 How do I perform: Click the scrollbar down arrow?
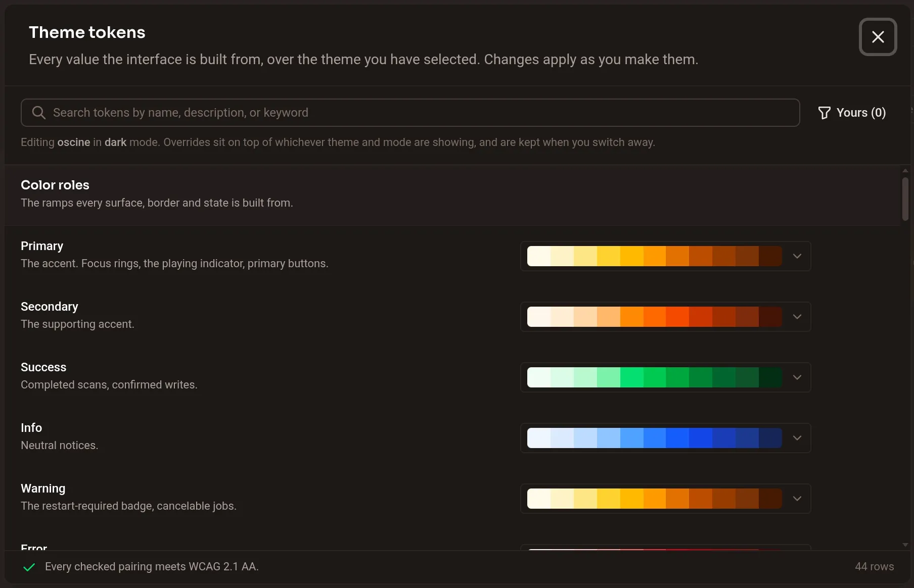point(905,545)
